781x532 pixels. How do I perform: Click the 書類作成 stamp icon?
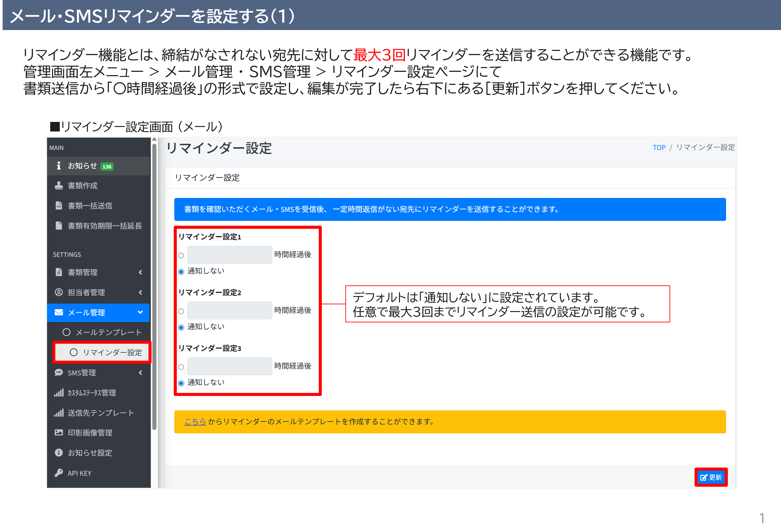(59, 185)
